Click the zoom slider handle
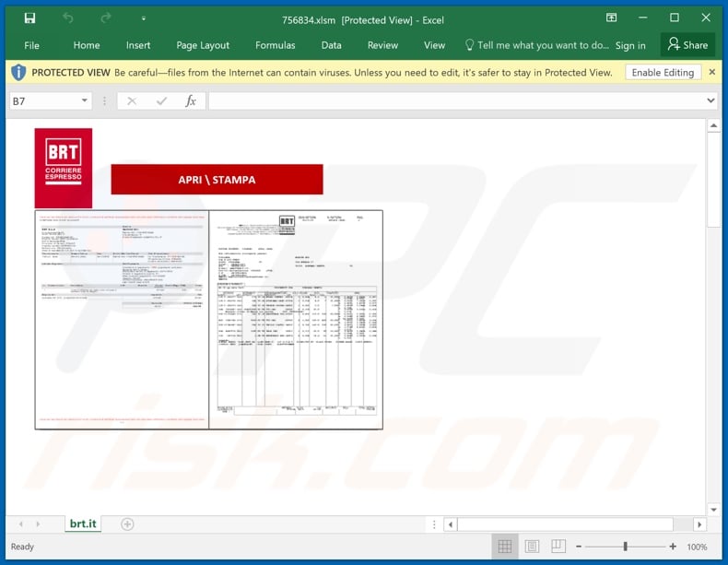 click(626, 547)
